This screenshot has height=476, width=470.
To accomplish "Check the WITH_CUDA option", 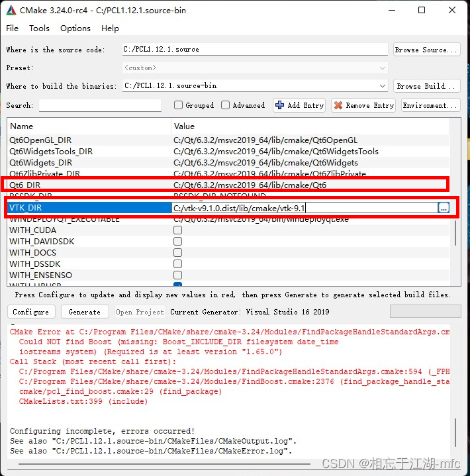I will [x=177, y=230].
